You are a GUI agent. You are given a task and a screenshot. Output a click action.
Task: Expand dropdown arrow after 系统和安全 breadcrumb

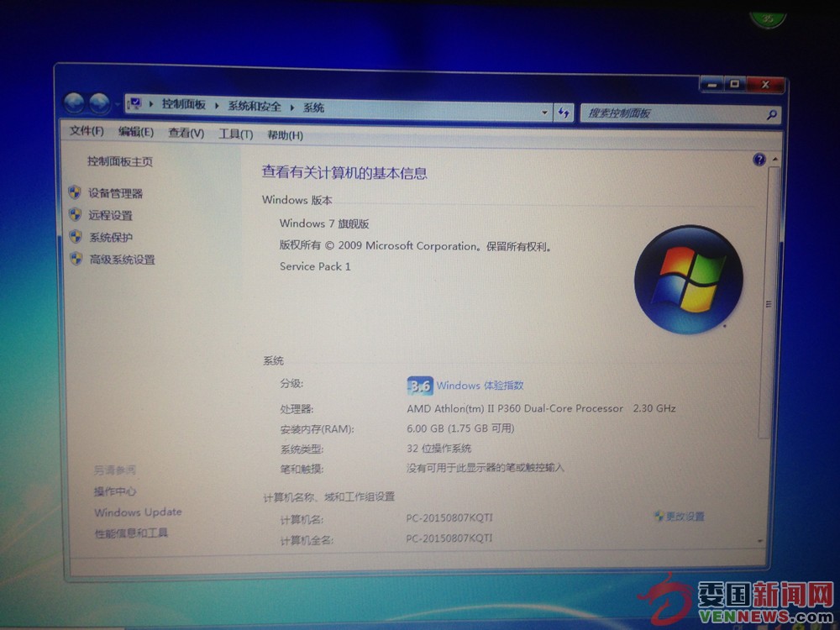(292, 108)
